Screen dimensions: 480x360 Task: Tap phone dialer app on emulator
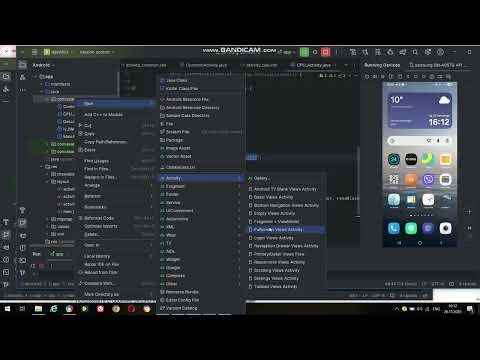[394, 228]
